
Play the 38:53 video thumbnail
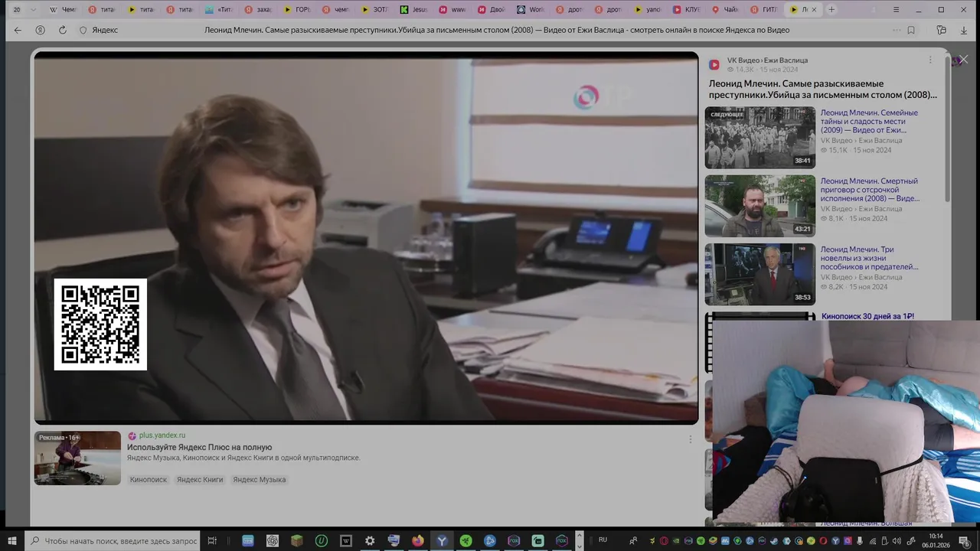point(760,274)
